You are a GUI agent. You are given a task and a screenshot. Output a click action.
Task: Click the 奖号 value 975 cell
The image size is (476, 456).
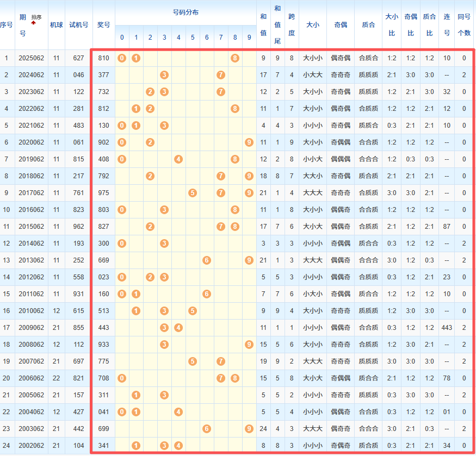(x=103, y=193)
